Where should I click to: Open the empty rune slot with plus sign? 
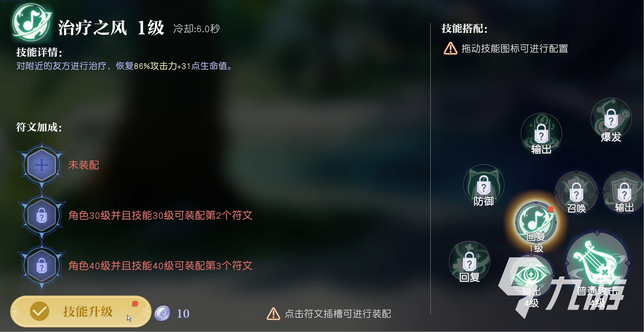[42, 165]
